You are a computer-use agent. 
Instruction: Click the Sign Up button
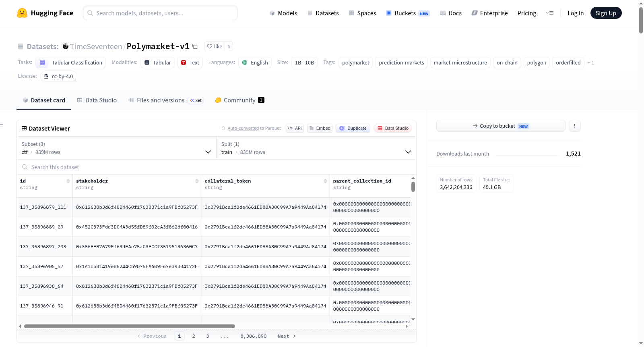[x=606, y=13]
